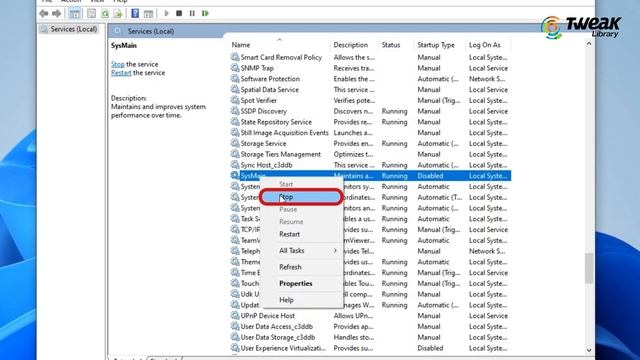This screenshot has height=360, width=640.
Task: Click the Start Service play icon in toolbar
Action: tap(166, 13)
